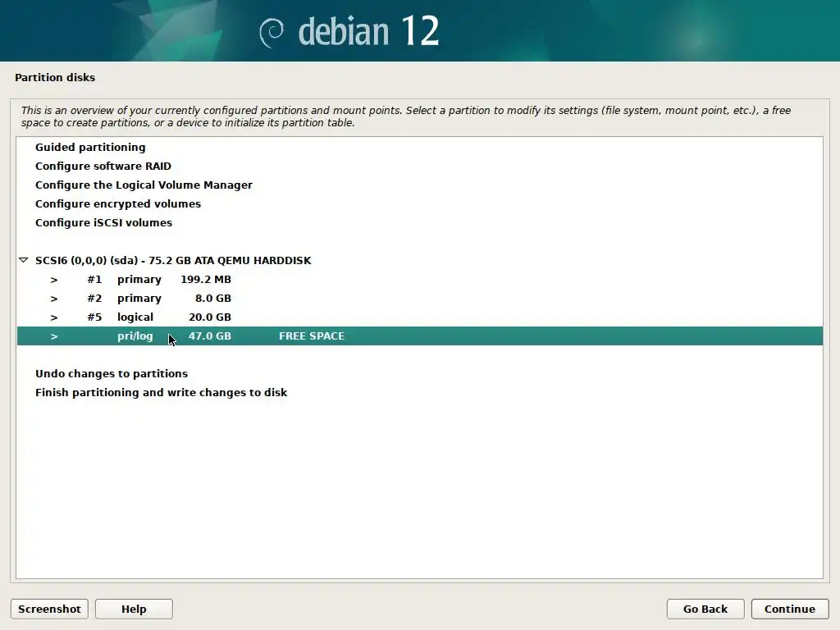Click the pri/log type label
840x630 pixels.
point(135,336)
